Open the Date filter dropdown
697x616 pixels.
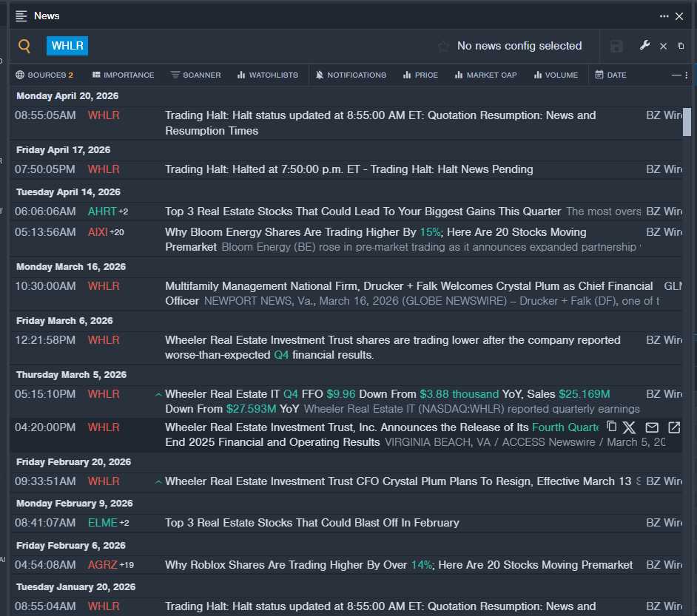(x=611, y=75)
